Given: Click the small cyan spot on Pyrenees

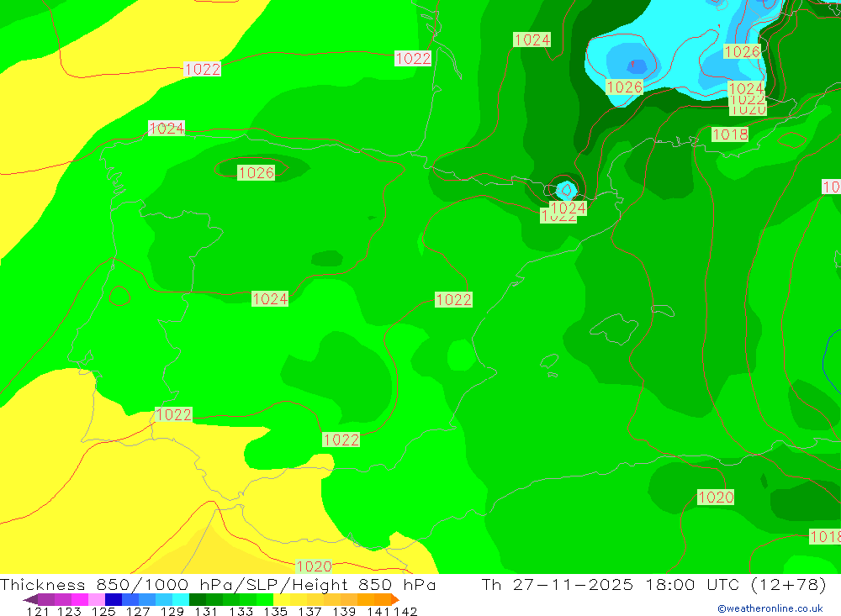Looking at the screenshot, I should click(x=566, y=190).
